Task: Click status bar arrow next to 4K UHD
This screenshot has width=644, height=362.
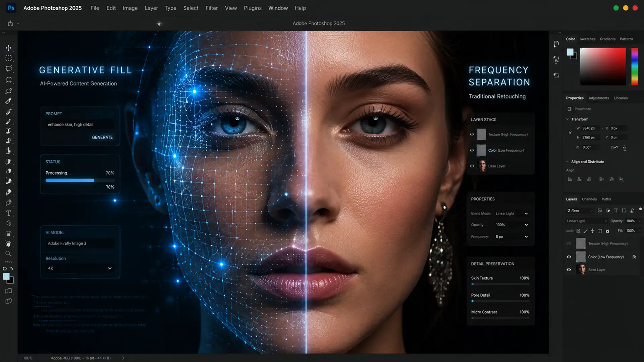Action: pyautogui.click(x=123, y=358)
